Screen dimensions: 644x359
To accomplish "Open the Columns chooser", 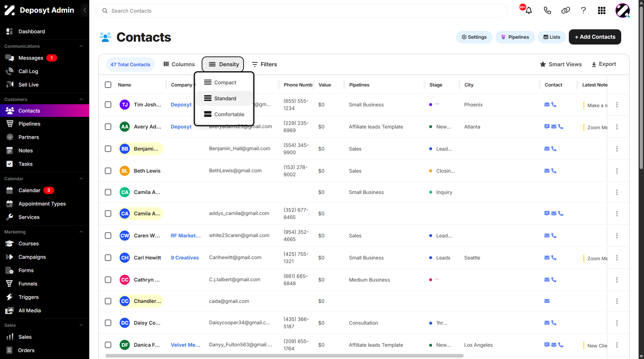I will click(179, 64).
